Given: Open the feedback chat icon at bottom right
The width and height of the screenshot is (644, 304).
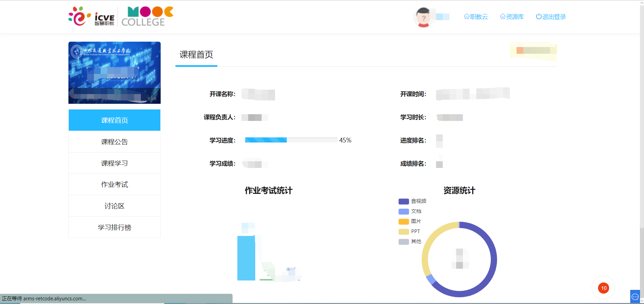Looking at the screenshot, I should click(x=635, y=296).
